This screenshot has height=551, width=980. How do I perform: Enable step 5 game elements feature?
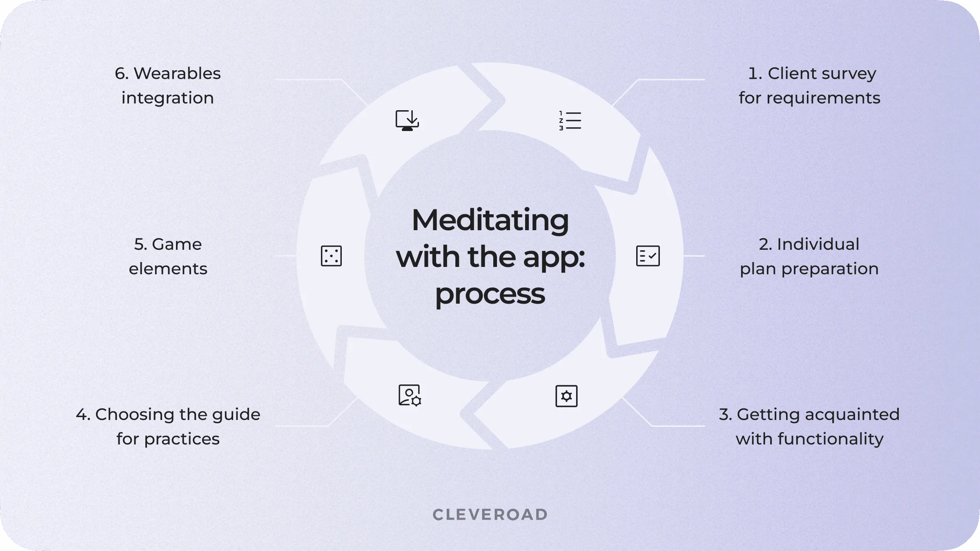coord(331,256)
